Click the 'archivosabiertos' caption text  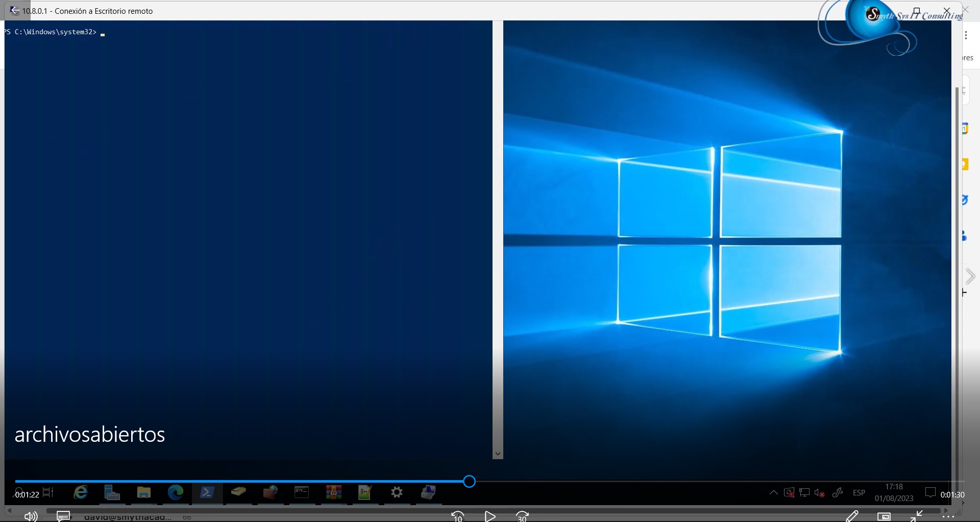click(x=90, y=434)
